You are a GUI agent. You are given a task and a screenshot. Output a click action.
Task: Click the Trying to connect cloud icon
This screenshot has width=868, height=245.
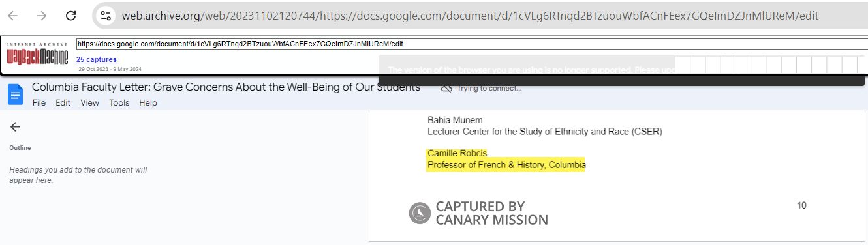[446, 88]
